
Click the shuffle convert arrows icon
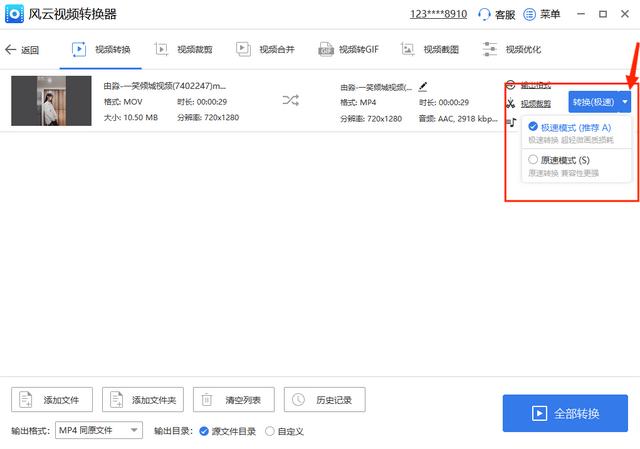coord(291,100)
